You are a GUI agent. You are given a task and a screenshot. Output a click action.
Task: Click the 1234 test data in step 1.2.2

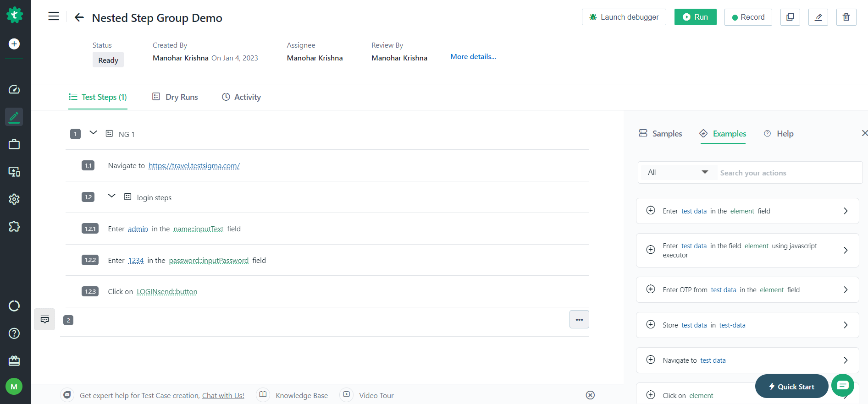click(x=136, y=260)
